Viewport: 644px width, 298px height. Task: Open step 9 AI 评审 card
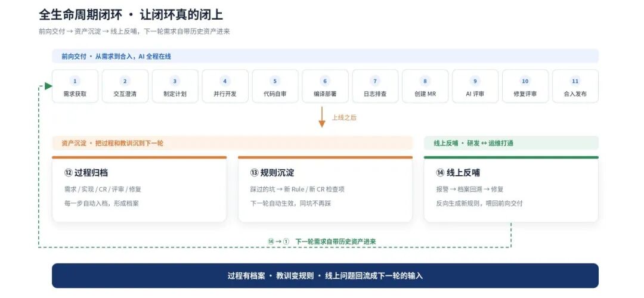475,86
